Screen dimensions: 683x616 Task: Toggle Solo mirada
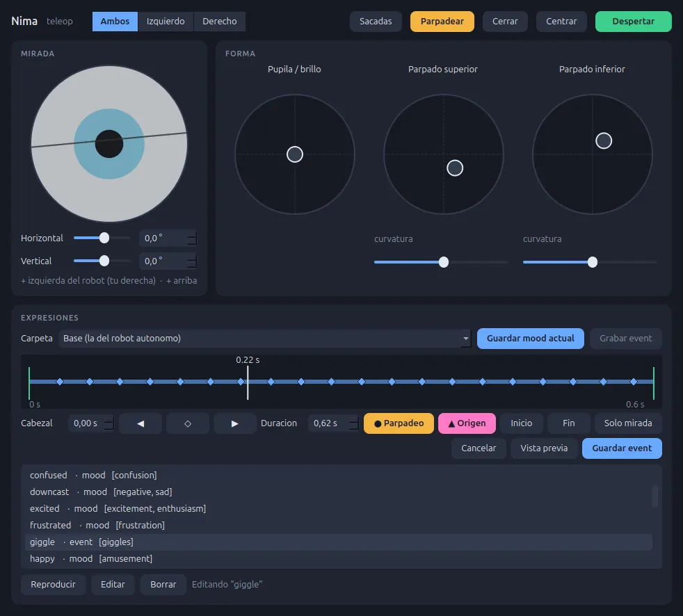pyautogui.click(x=627, y=423)
